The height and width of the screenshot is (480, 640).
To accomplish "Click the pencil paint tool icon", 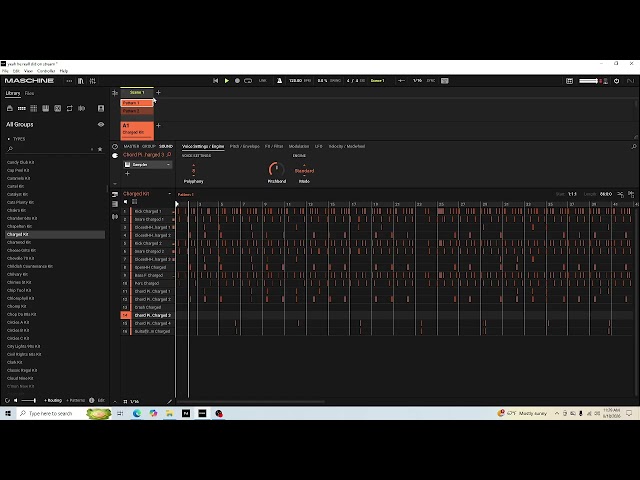I will click(170, 402).
